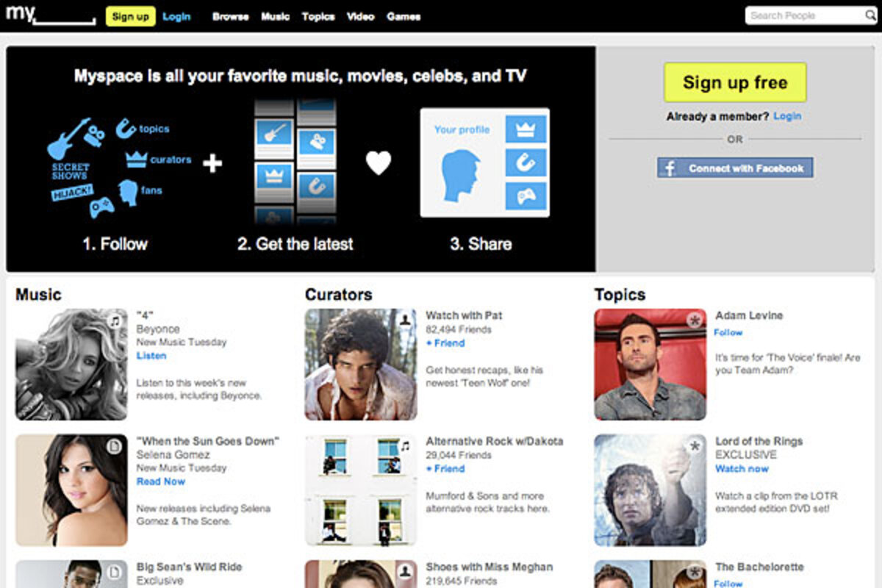Click the star badge on Adam Levine thumbnail
Screen dimensions: 882x588
tap(694, 320)
